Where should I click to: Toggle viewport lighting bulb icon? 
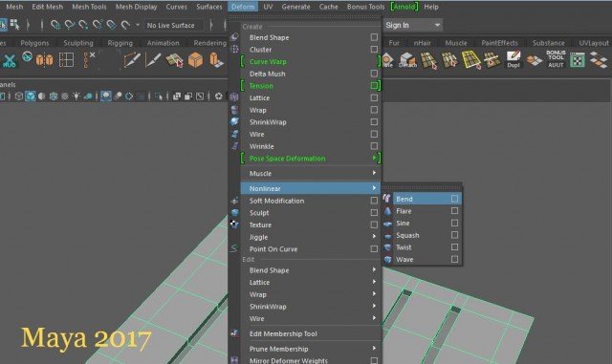(x=76, y=96)
